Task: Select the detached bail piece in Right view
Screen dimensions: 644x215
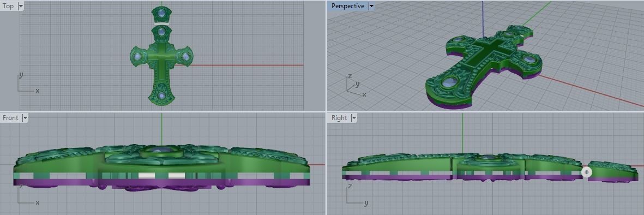Action: (x=613, y=172)
